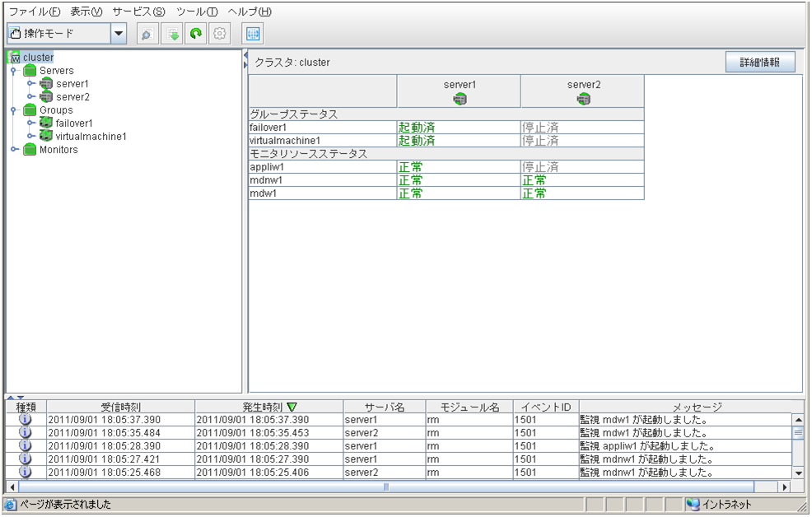Click the server2 icon in table header

pyautogui.click(x=583, y=99)
